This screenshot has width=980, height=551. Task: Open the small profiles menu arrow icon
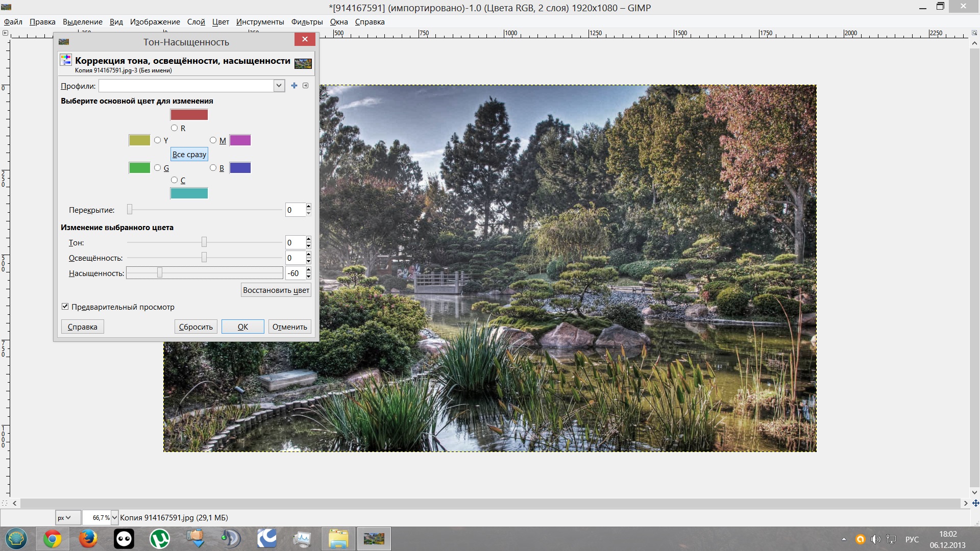(305, 86)
